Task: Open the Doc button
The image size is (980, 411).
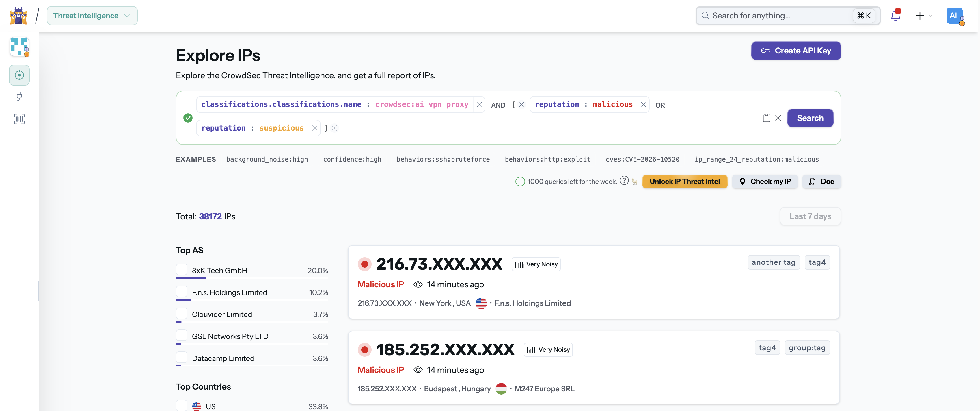Action: point(822,182)
